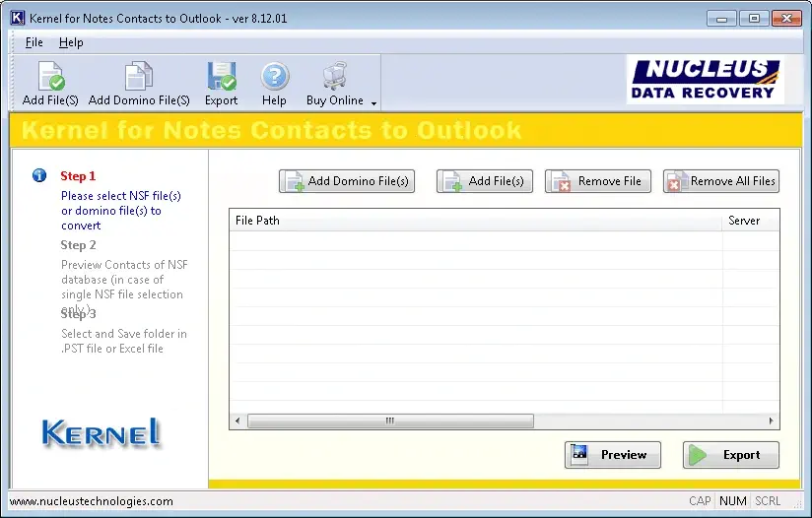Click the Add File(S) toolbar icon
812x518 pixels.
51,76
